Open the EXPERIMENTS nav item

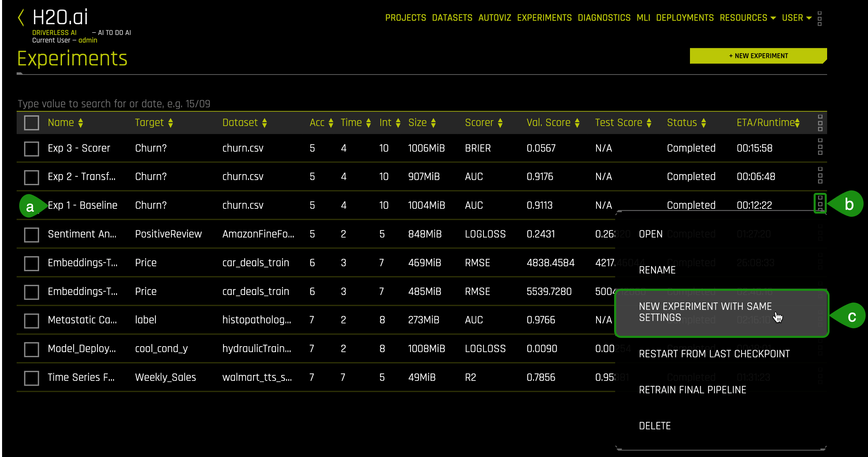point(544,18)
